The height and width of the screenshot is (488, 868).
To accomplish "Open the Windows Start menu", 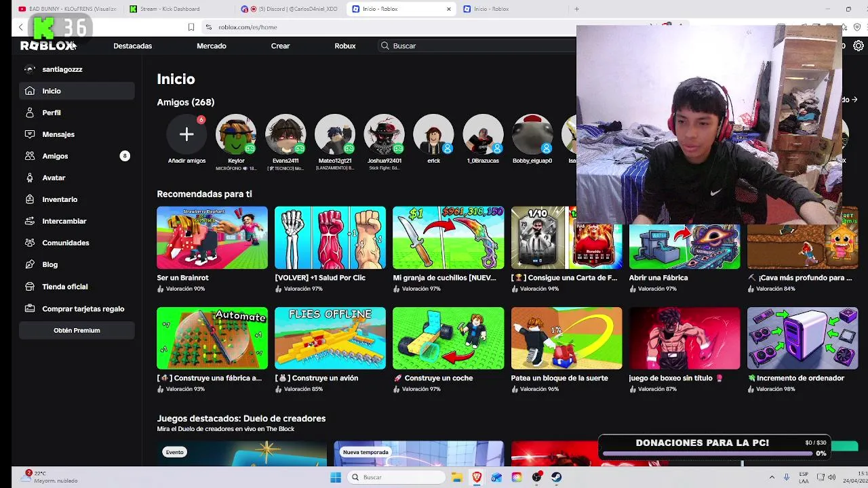I will (336, 477).
